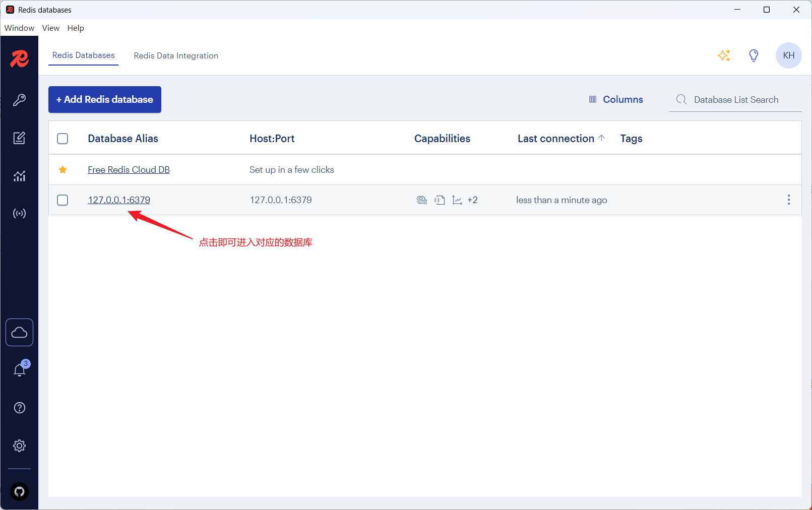This screenshot has width=812, height=510.
Task: Open the KH user profile avatar
Action: click(789, 55)
